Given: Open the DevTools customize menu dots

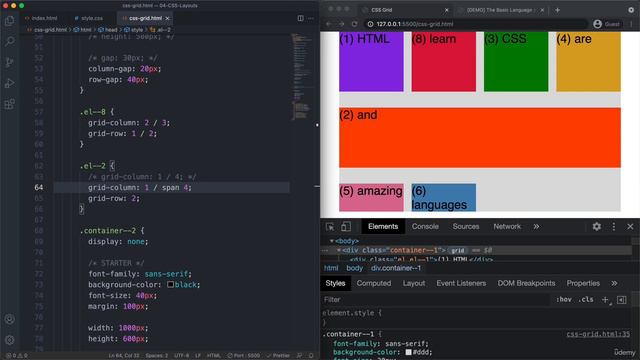Looking at the screenshot, I should pos(613,227).
